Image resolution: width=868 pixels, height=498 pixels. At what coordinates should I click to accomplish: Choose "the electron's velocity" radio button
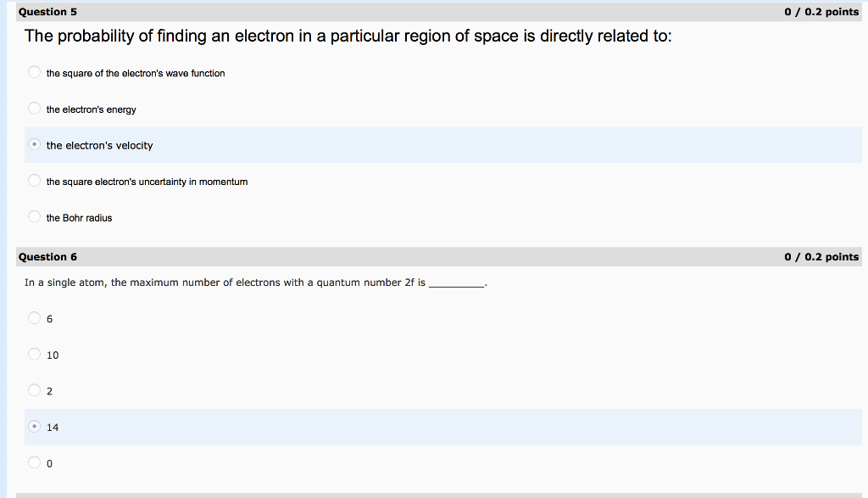point(34,144)
